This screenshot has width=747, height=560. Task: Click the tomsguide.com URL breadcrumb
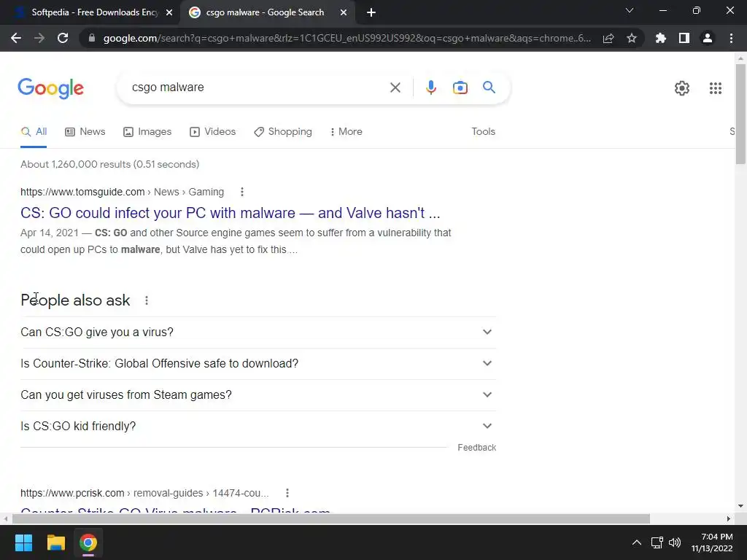pos(122,192)
